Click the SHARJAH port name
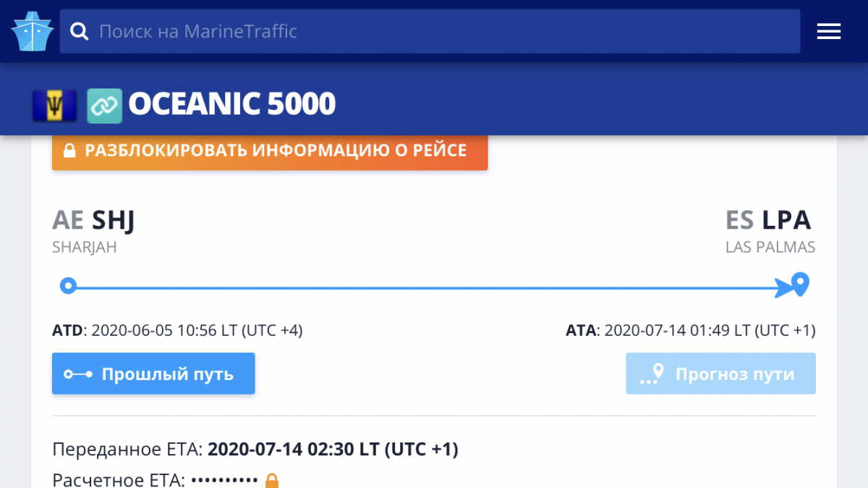 click(85, 248)
